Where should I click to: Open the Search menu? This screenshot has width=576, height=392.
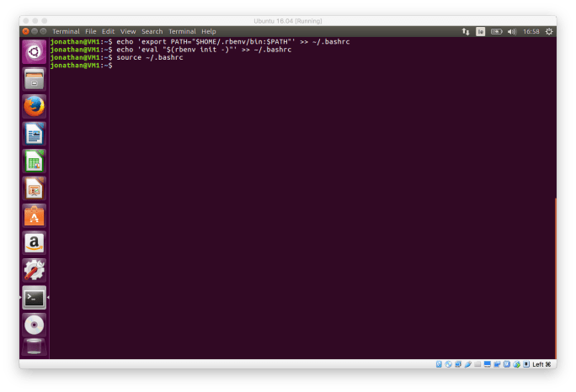click(x=152, y=31)
